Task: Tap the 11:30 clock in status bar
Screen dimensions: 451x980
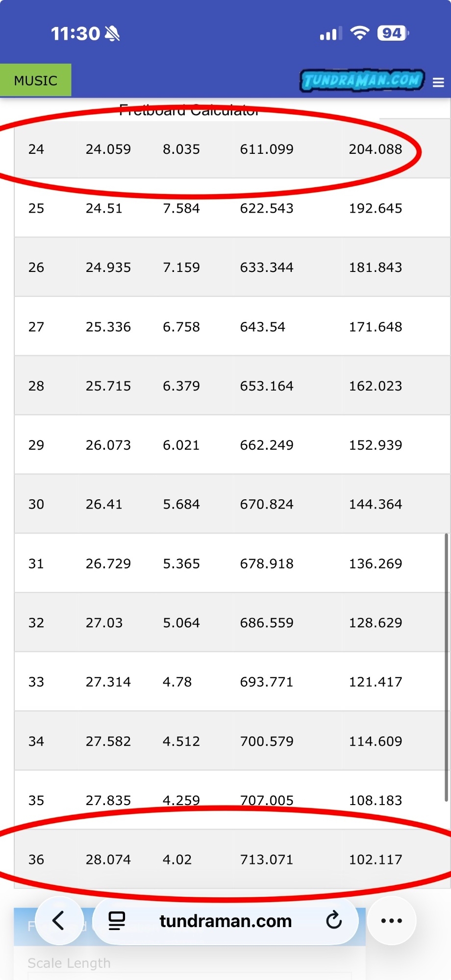Action: click(75, 33)
